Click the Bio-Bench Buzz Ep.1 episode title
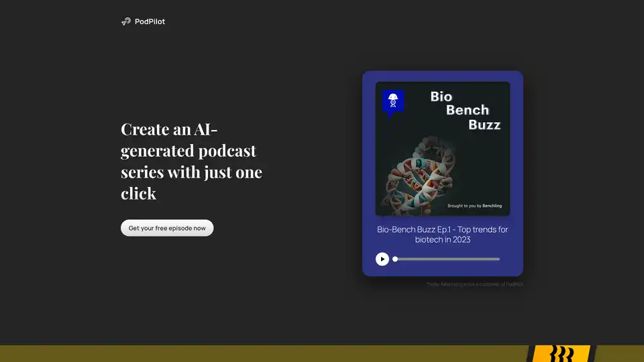This screenshot has width=644, height=362. 443,234
